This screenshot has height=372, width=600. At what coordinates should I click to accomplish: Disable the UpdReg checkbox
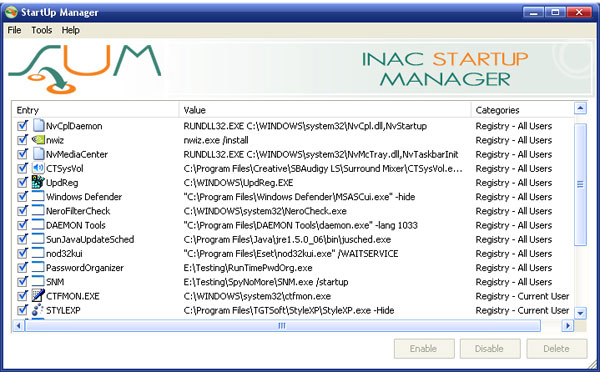(x=23, y=182)
